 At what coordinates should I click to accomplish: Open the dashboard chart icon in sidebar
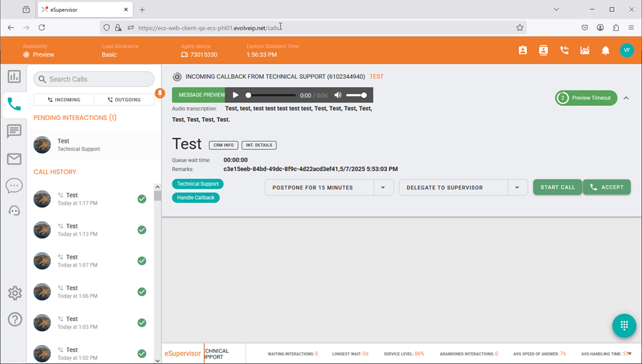click(x=14, y=76)
